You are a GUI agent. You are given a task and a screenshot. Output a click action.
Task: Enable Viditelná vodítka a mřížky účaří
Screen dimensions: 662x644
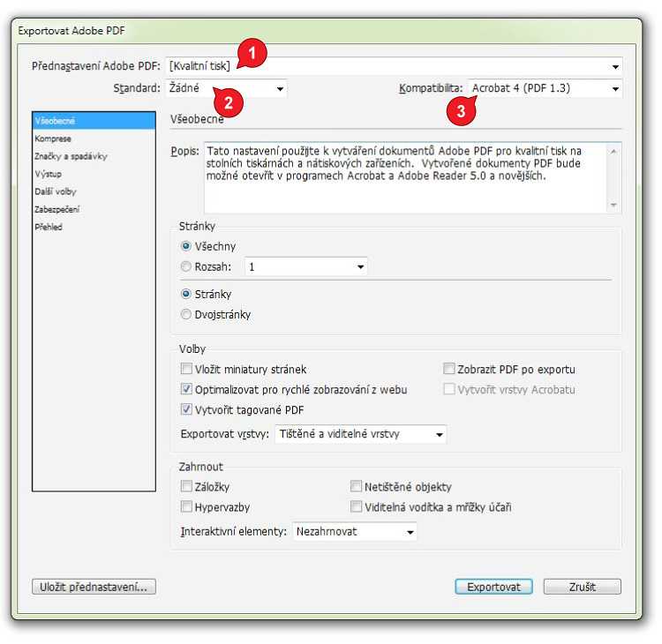[356, 507]
